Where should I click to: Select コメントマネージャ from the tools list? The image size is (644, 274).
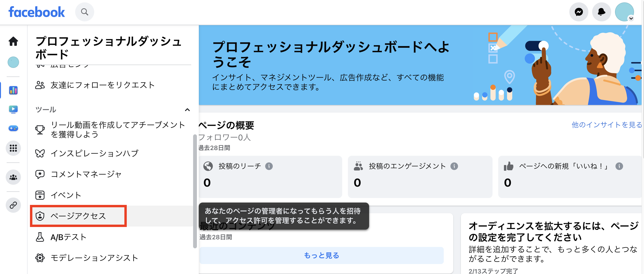[86, 175]
